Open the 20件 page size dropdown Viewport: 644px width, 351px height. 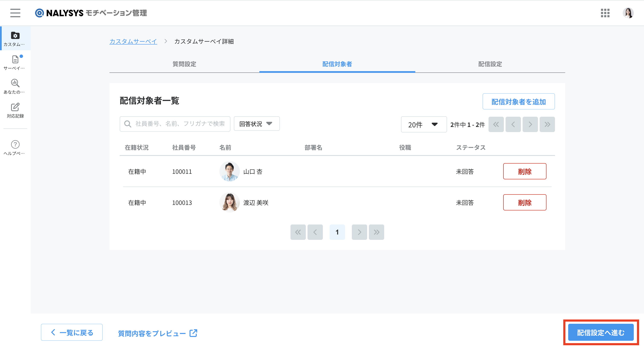click(x=424, y=124)
